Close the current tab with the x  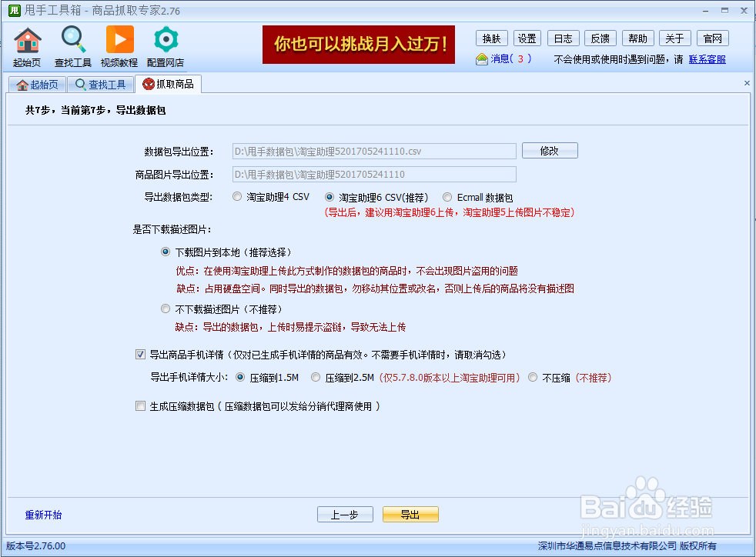click(747, 83)
